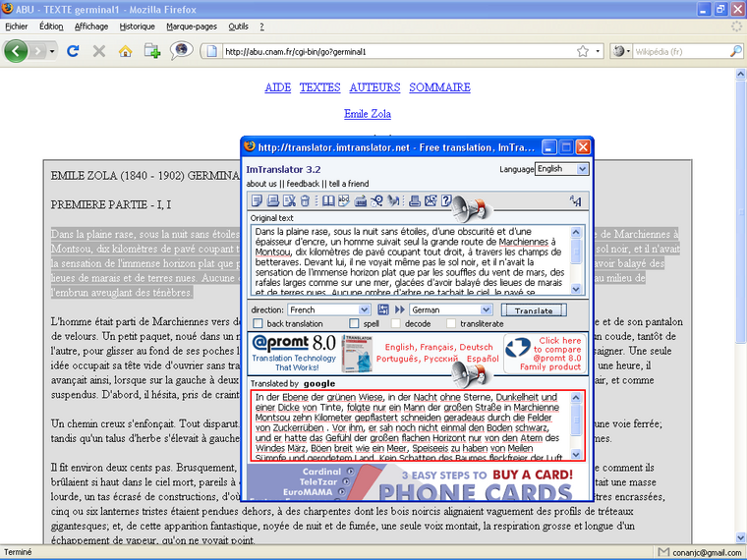The image size is (747, 560).
Task: Click the tell a friend link
Action: click(x=349, y=184)
